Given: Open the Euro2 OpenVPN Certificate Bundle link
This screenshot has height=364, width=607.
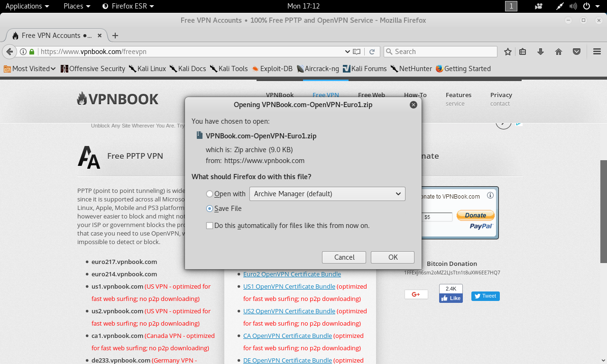Looking at the screenshot, I should click(292, 274).
